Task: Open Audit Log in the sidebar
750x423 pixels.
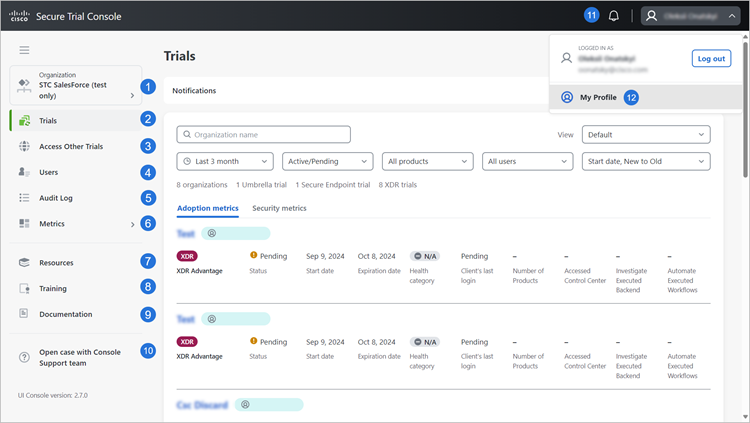Action: point(76,198)
